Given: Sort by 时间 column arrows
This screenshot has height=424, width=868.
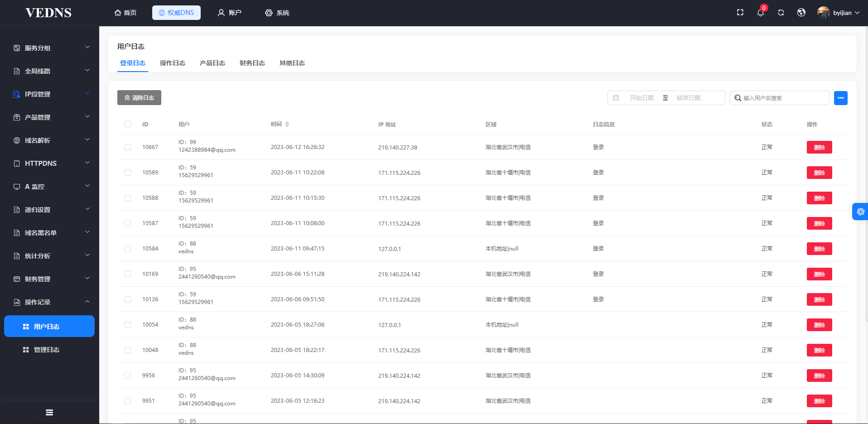Looking at the screenshot, I should click(287, 124).
